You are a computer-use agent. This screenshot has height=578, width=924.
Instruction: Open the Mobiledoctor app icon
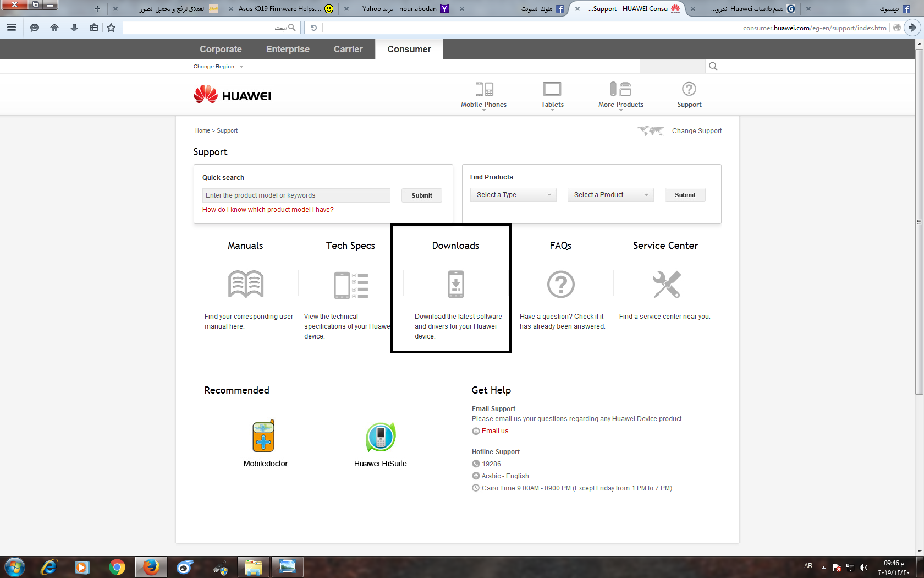(x=263, y=436)
